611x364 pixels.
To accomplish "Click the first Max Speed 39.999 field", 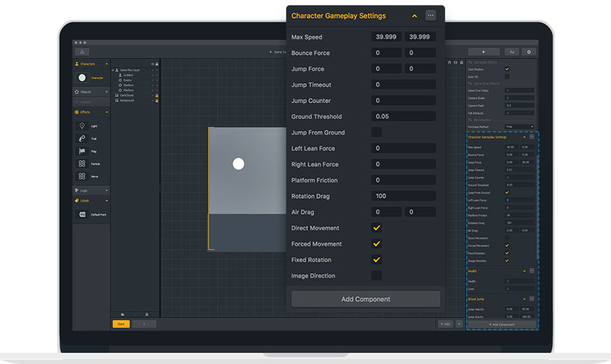I will [386, 37].
